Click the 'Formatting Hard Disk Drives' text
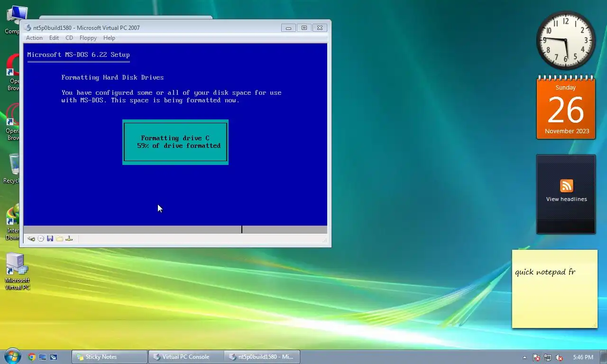Viewport: 607px width, 364px height. (112, 77)
